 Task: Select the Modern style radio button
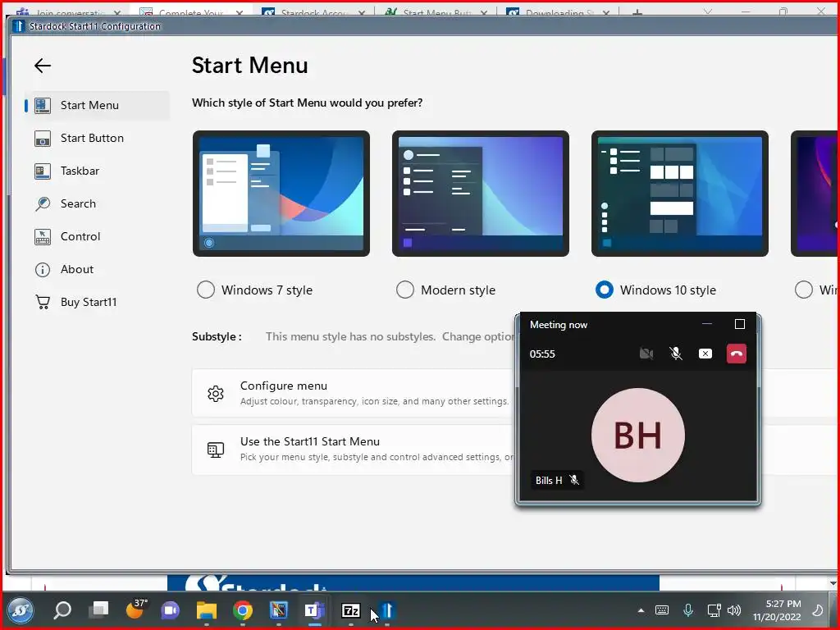click(405, 290)
